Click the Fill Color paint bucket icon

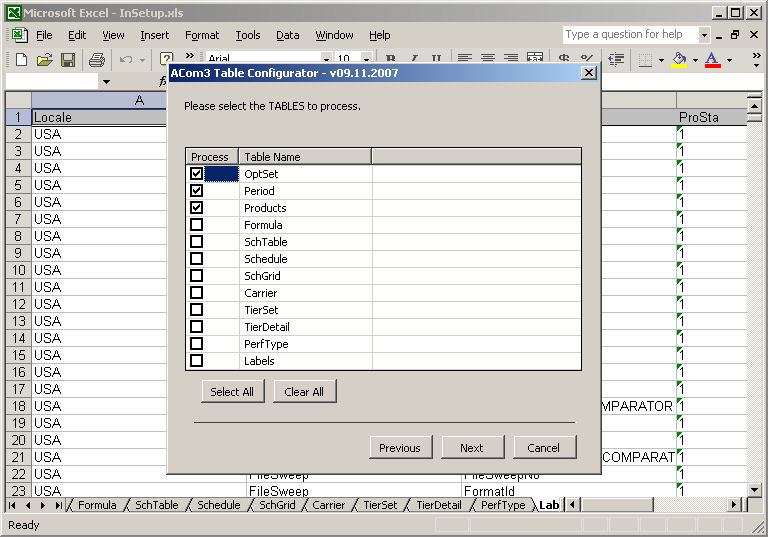(x=679, y=60)
